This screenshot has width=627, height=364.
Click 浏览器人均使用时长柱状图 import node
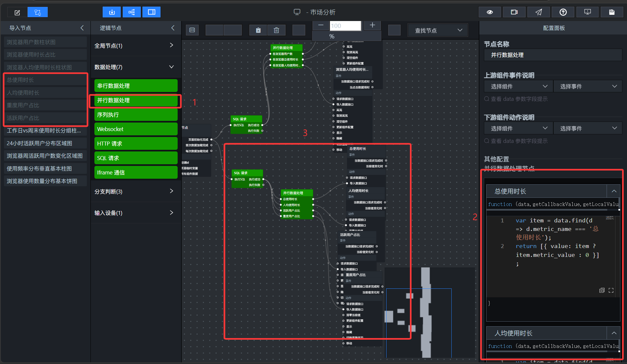point(45,67)
